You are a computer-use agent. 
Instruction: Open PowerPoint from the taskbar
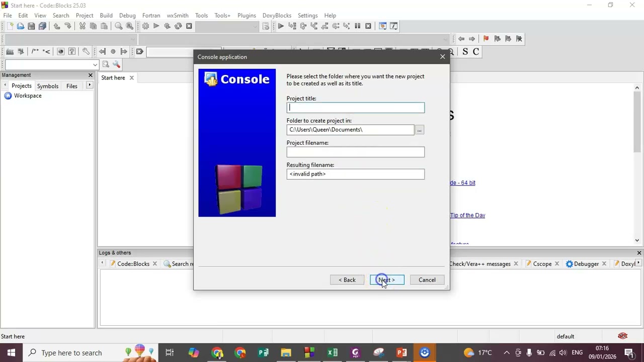click(x=401, y=353)
